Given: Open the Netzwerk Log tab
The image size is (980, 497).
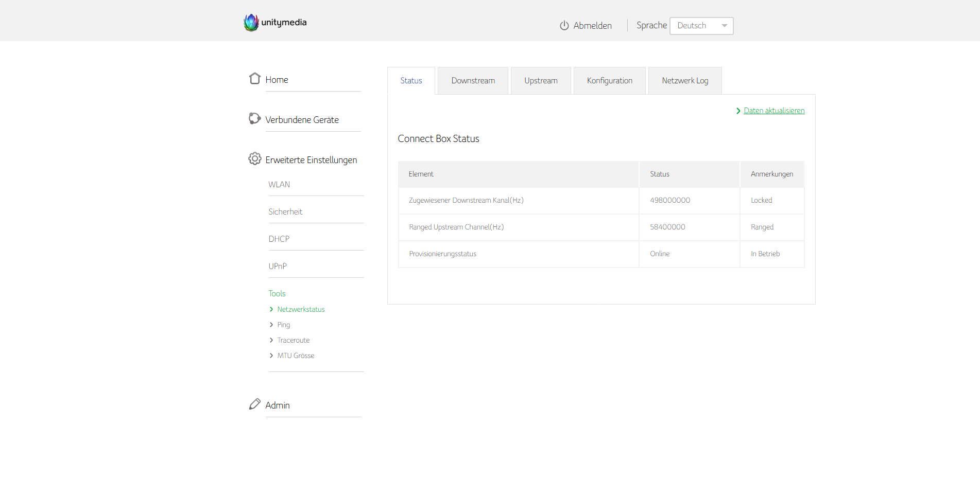Looking at the screenshot, I should tap(685, 81).
